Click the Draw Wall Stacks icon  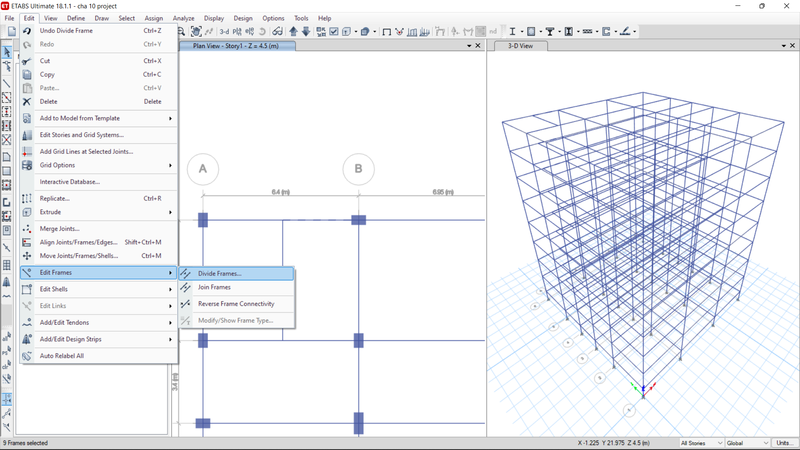pos(7,281)
